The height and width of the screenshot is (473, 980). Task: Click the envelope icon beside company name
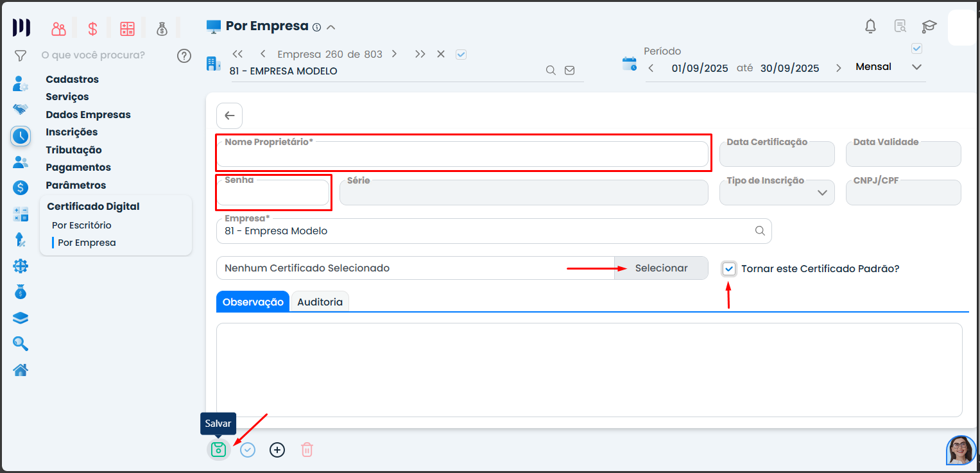tap(569, 71)
